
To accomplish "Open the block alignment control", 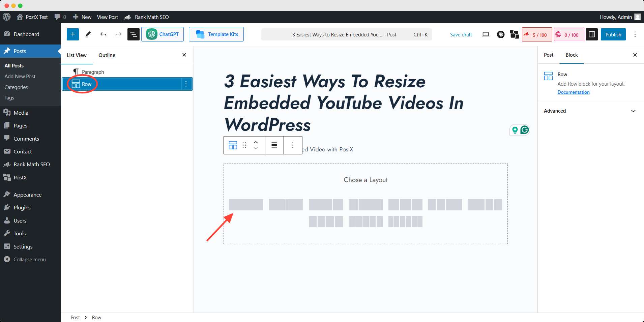I will pos(274,145).
